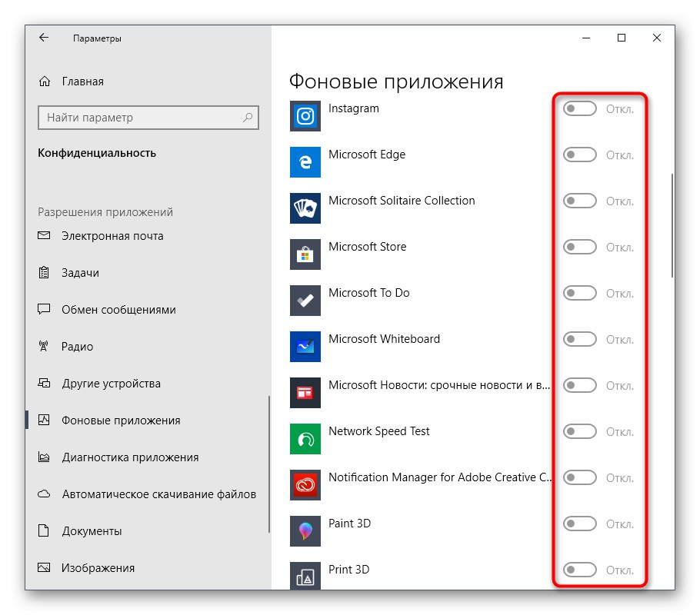Click the Instagram app icon
This screenshot has width=700, height=615.
tap(305, 116)
